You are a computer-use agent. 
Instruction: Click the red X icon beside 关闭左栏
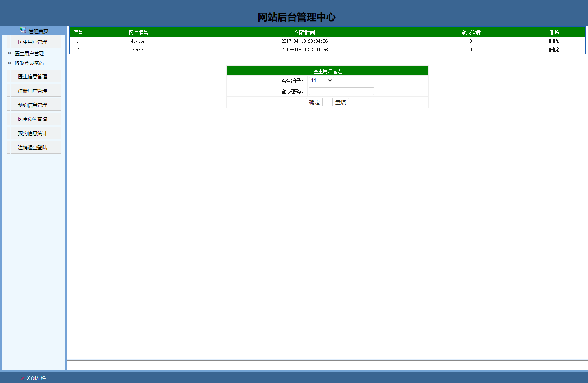click(x=22, y=378)
